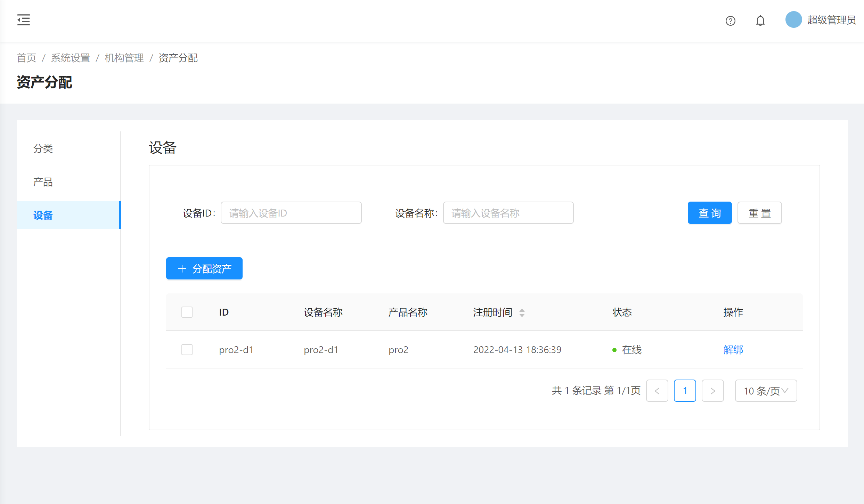
Task: Click the 重置 reset button
Action: coord(759,213)
